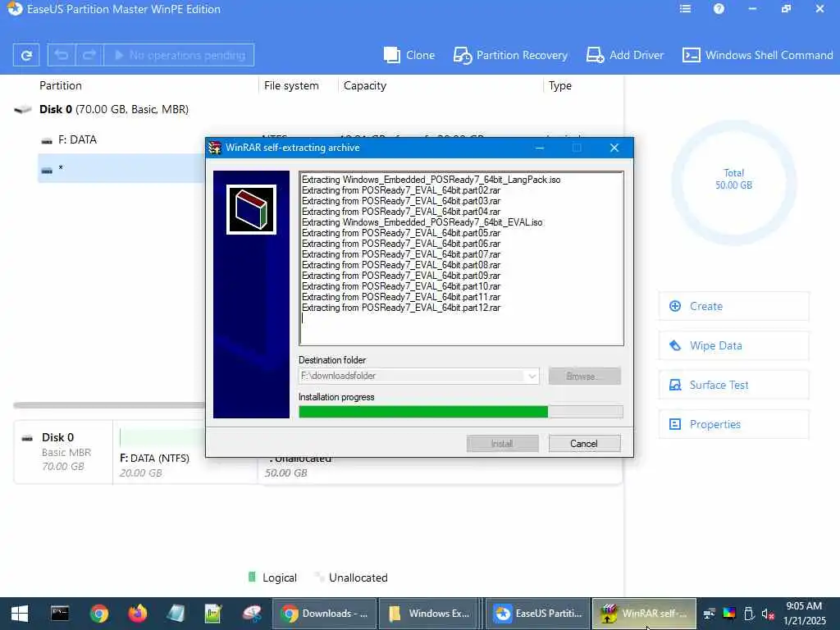This screenshot has height=630, width=840.
Task: Click the network tray icon
Action: [710, 614]
